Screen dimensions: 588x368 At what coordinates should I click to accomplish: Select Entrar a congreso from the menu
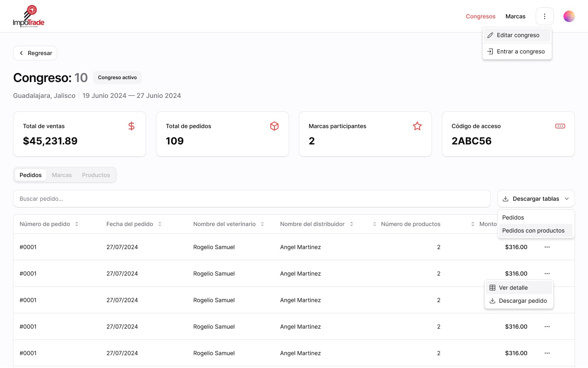pos(517,51)
